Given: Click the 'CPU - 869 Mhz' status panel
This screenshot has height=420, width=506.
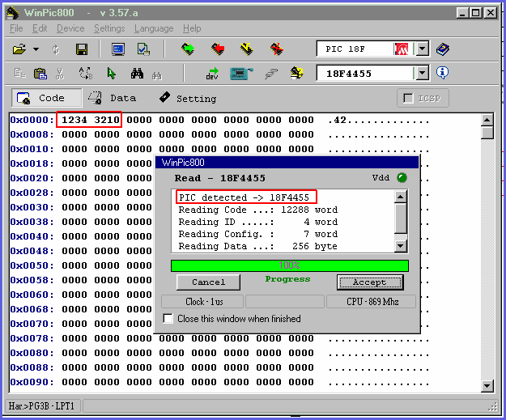Looking at the screenshot, I should coord(371,302).
